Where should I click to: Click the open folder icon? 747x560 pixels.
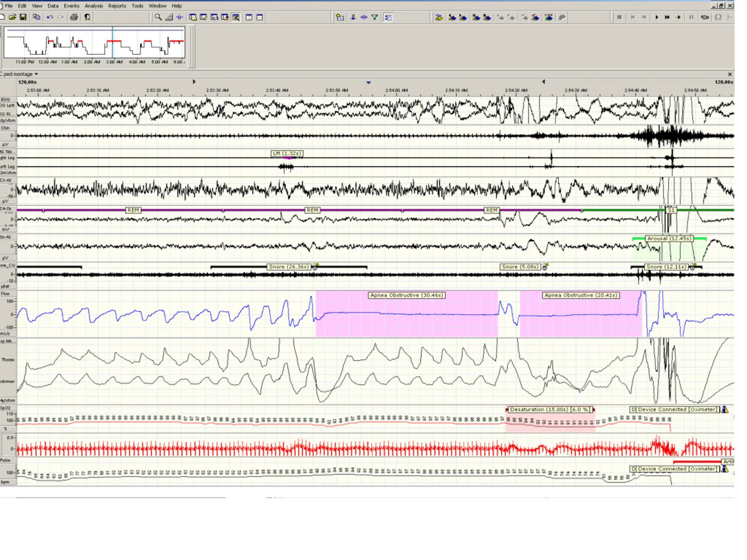click(13, 17)
